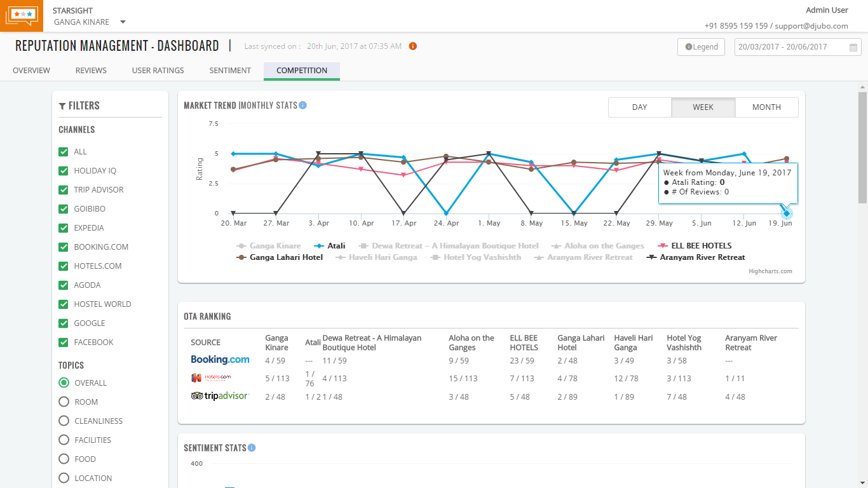Screen dimensions: 868x488
Task: Click the page vertical scrollbar thumb
Action: click(x=862, y=147)
